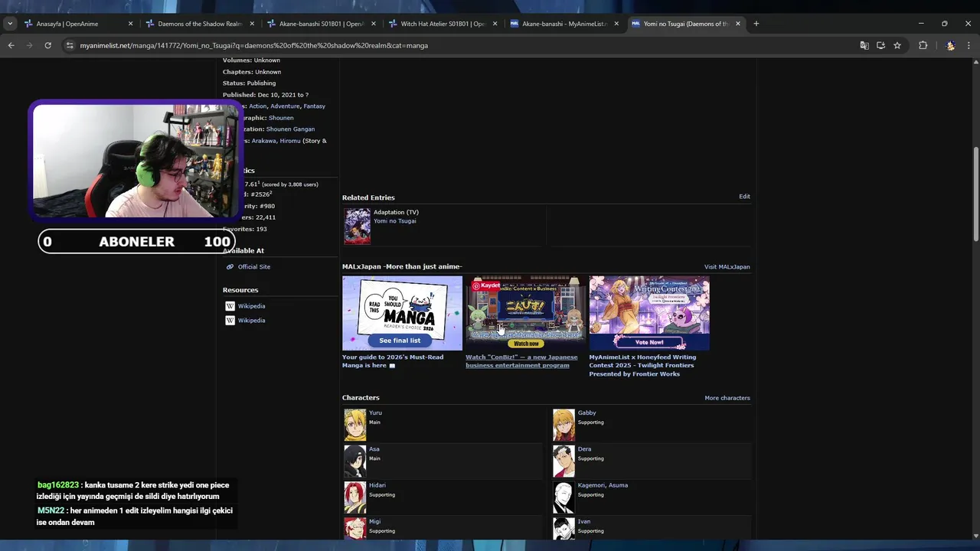Click the page vertical scrollbar thumb

[975, 194]
